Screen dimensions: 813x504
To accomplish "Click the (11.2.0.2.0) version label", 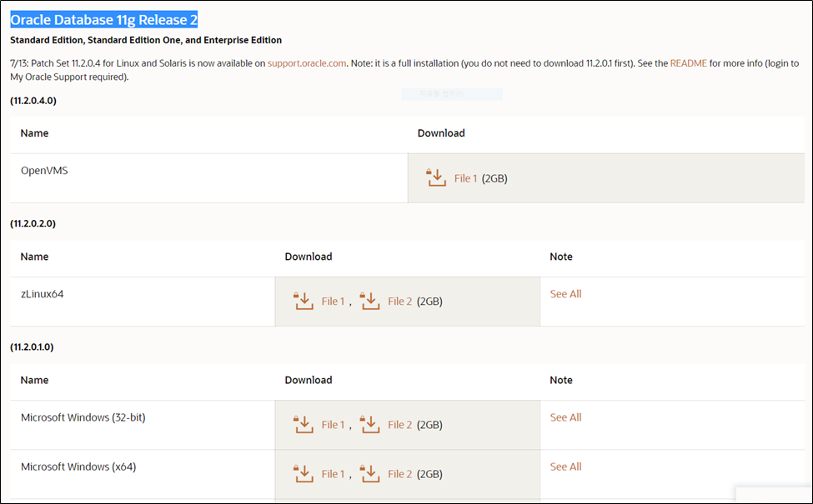I will (x=33, y=223).
